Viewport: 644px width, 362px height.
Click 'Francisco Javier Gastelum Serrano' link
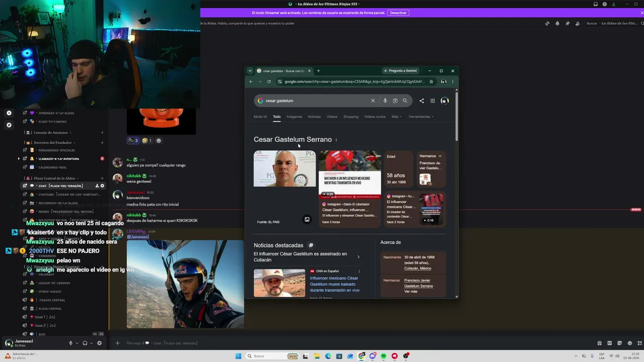click(x=419, y=283)
